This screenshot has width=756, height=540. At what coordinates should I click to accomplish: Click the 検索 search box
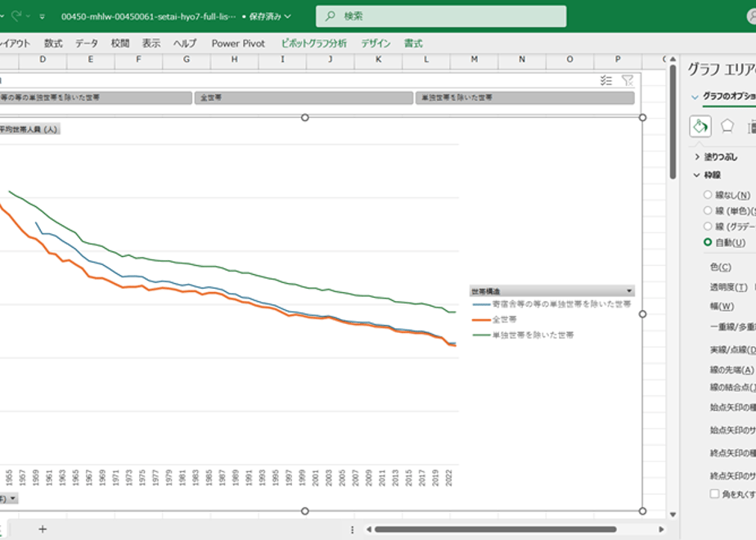pos(441,16)
